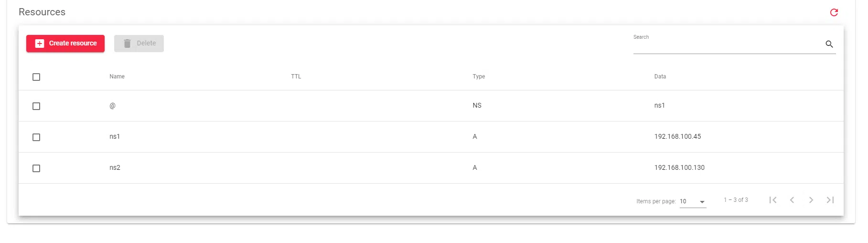868x243 pixels.
Task: Click the search magnifier icon
Action: click(x=829, y=44)
